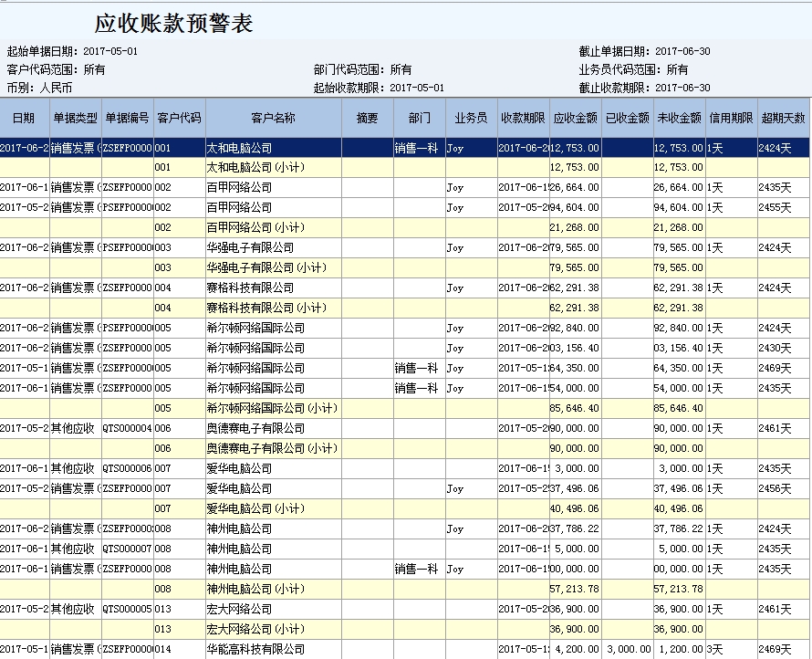Click 57,213.78 under 未收金额

tap(680, 589)
